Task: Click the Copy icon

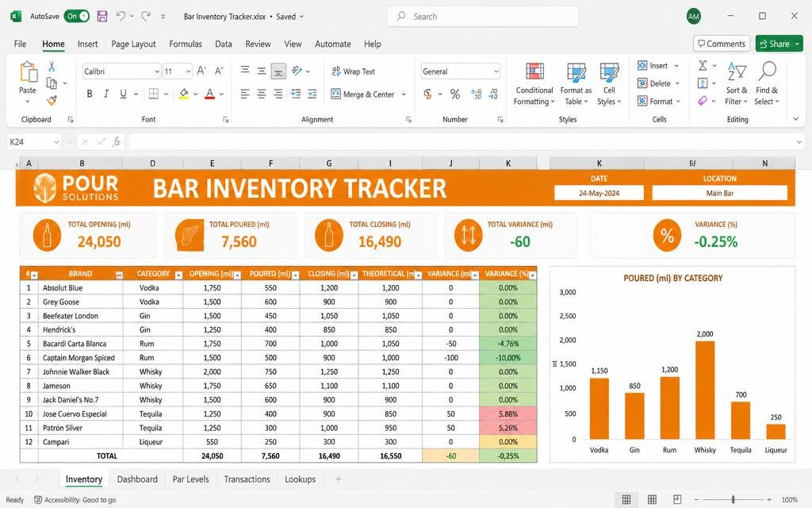Action: point(52,83)
